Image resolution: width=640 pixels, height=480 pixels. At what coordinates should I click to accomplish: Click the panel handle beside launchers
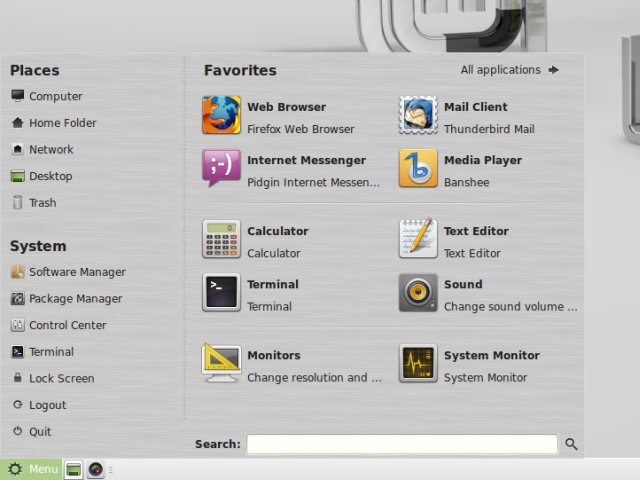point(111,470)
